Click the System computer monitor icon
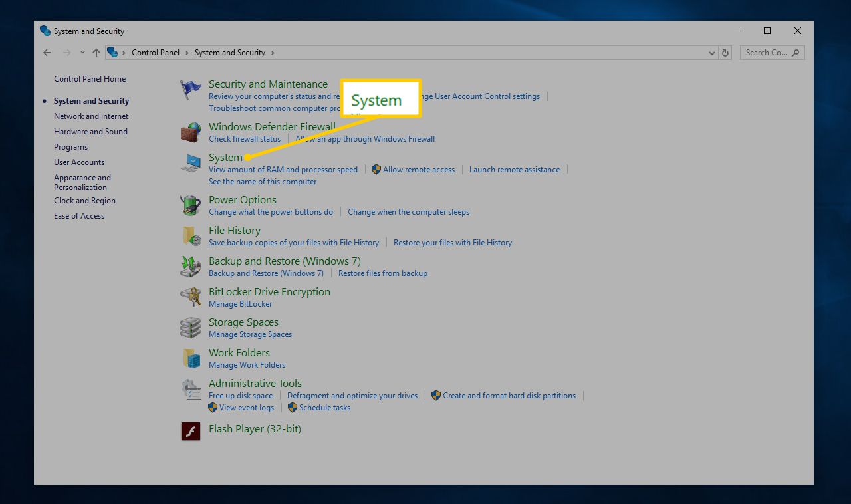This screenshot has height=504, width=851. coord(191,163)
